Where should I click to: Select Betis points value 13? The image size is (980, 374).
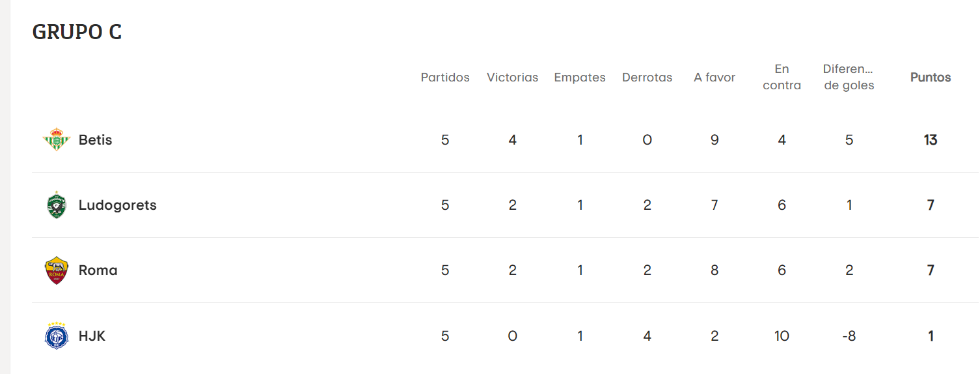(931, 140)
